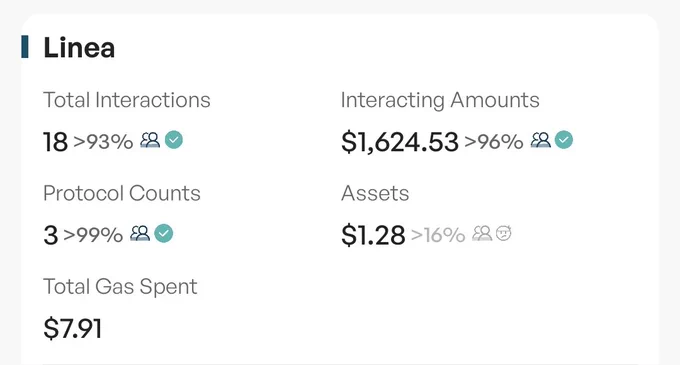Click the Total Gas Spent label
Image resolution: width=680 pixels, height=365 pixels.
pyautogui.click(x=120, y=287)
